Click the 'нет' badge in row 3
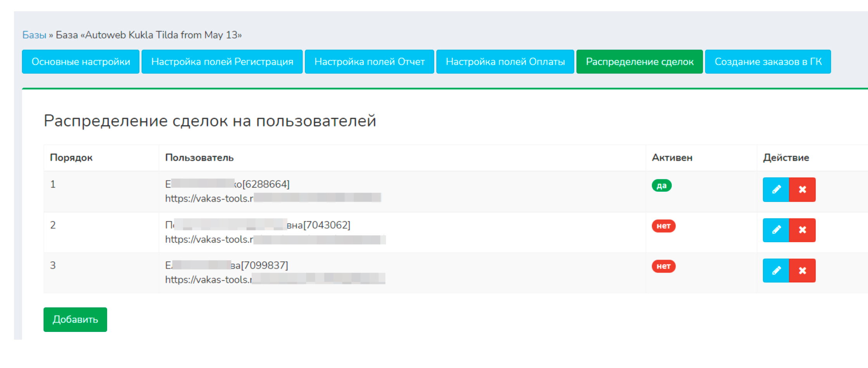The width and height of the screenshot is (868, 368). tap(664, 266)
